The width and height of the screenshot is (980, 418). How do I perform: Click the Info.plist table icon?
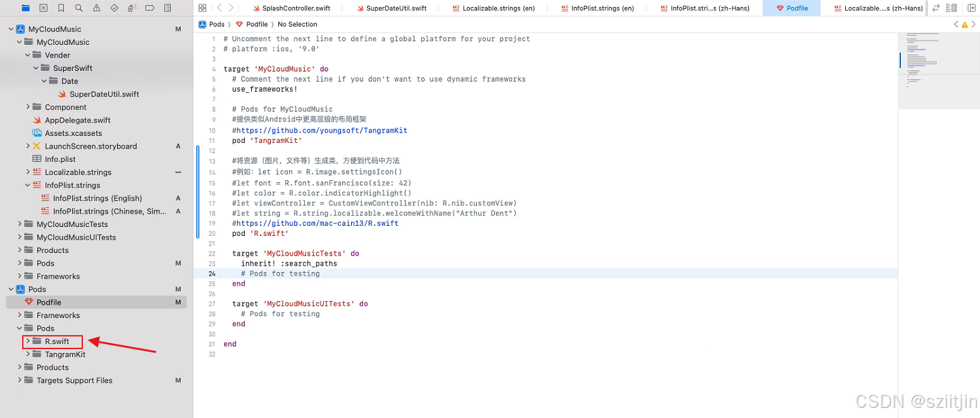[37, 159]
